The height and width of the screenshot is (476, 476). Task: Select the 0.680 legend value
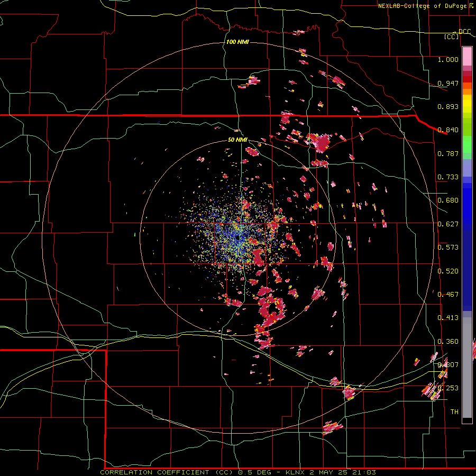coord(448,200)
